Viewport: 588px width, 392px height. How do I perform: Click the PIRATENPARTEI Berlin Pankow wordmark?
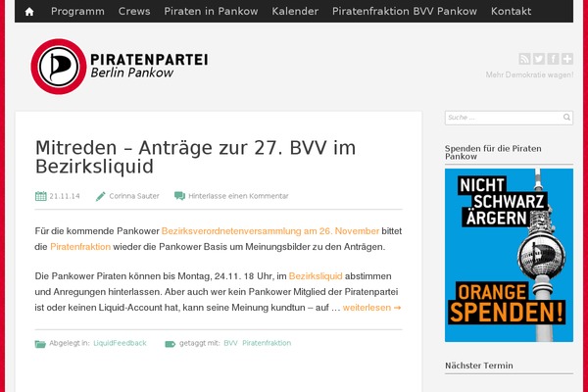coord(149,66)
